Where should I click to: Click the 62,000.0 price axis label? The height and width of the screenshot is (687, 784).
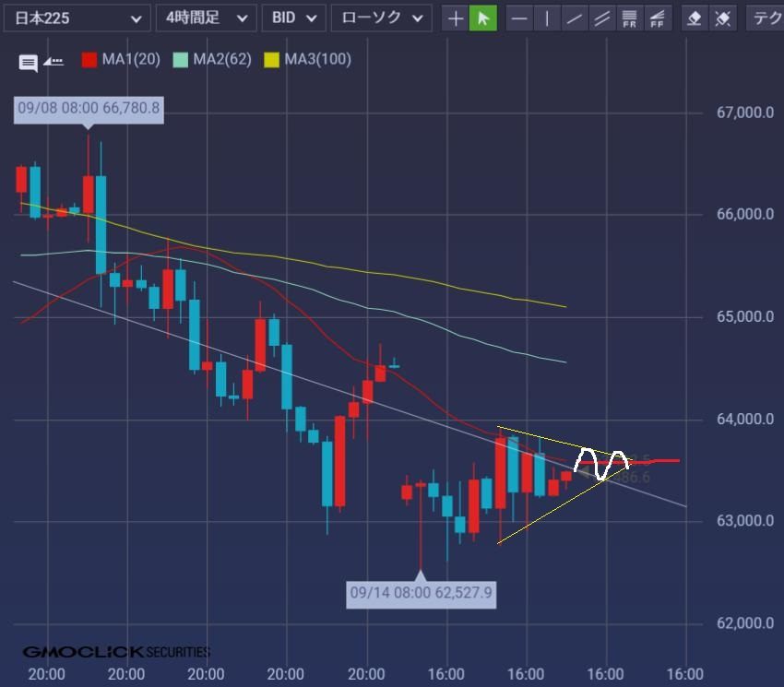click(x=745, y=623)
